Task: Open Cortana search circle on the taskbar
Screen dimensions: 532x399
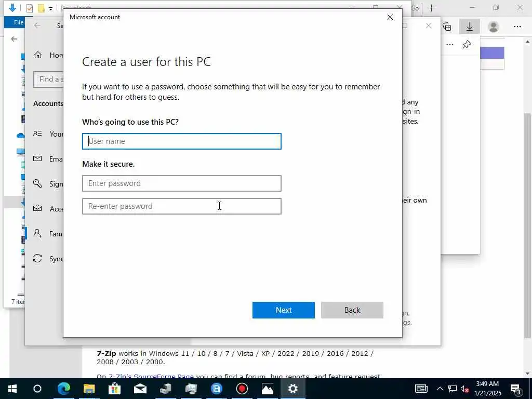Action: pos(37,389)
